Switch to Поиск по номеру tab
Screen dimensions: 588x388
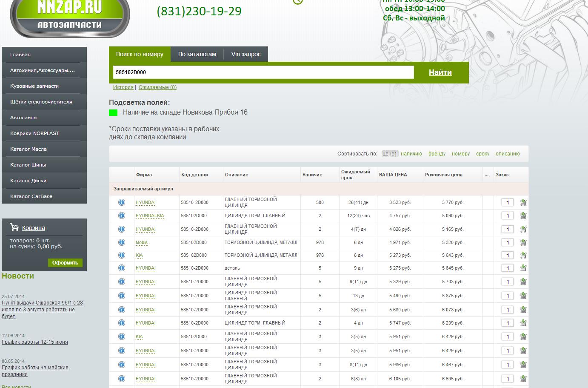(x=140, y=54)
